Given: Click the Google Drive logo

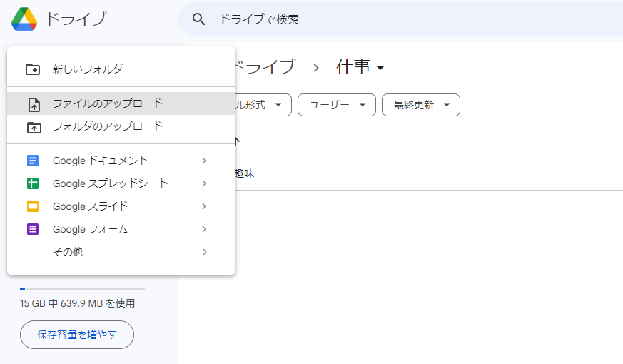Looking at the screenshot, I should click(x=24, y=19).
